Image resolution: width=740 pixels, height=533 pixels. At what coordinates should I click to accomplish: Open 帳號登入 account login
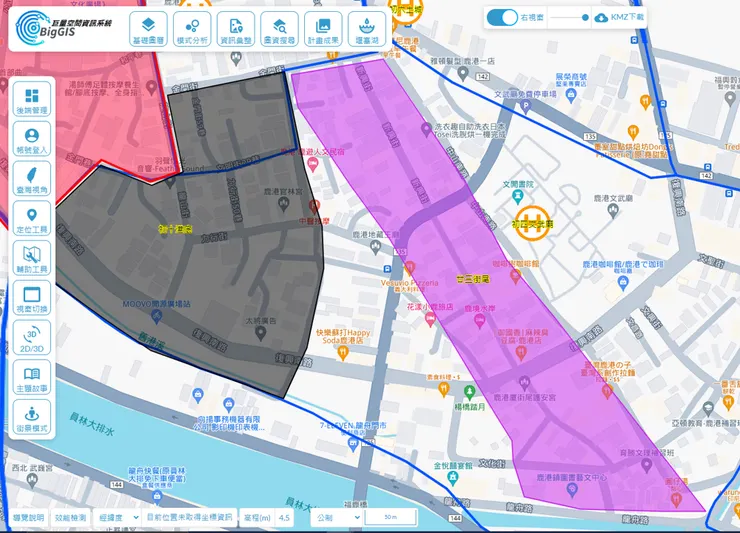(32, 138)
